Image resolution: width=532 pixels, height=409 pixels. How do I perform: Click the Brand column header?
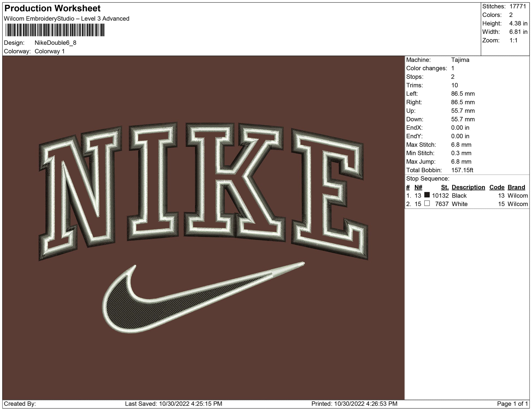(x=516, y=187)
